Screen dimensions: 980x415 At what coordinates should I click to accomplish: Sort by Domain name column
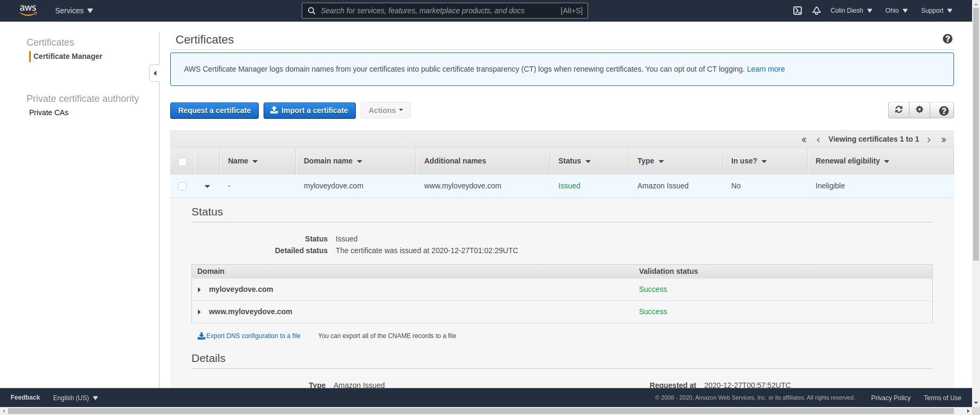point(333,161)
